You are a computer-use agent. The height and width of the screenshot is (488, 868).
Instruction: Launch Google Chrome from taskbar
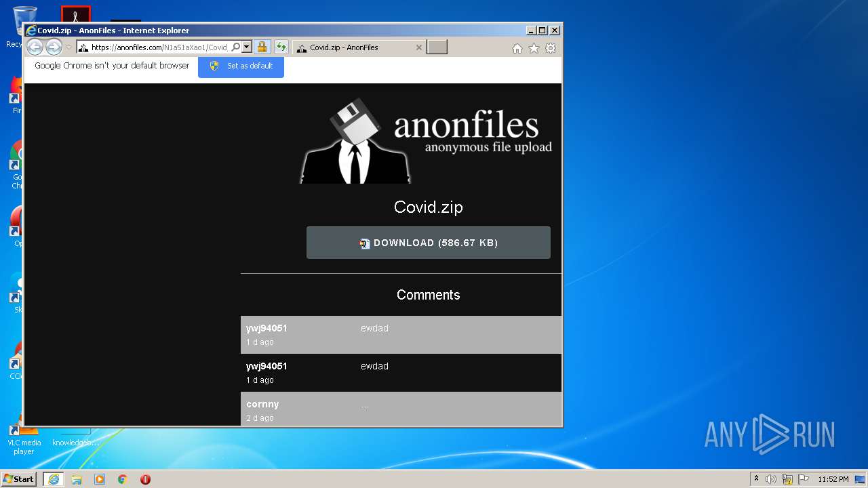coord(123,479)
